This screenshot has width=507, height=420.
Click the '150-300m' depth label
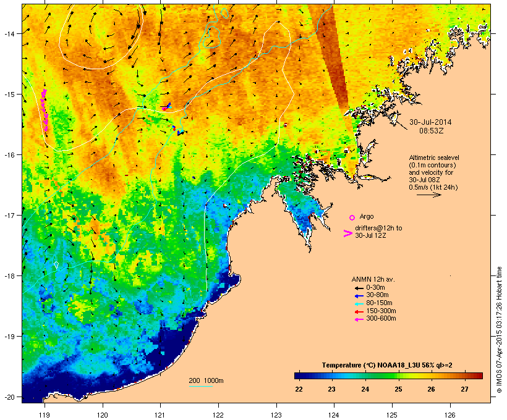(x=381, y=311)
